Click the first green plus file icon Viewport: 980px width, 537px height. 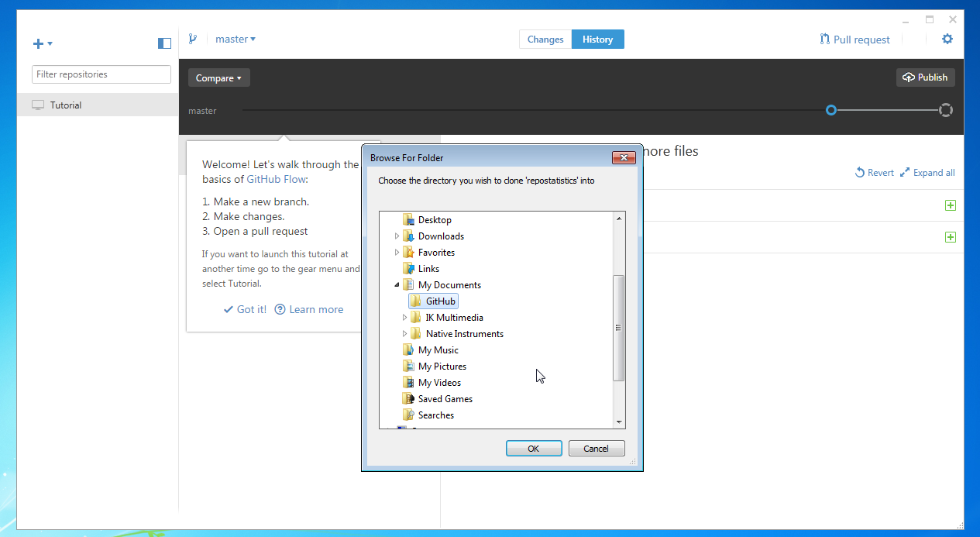950,205
